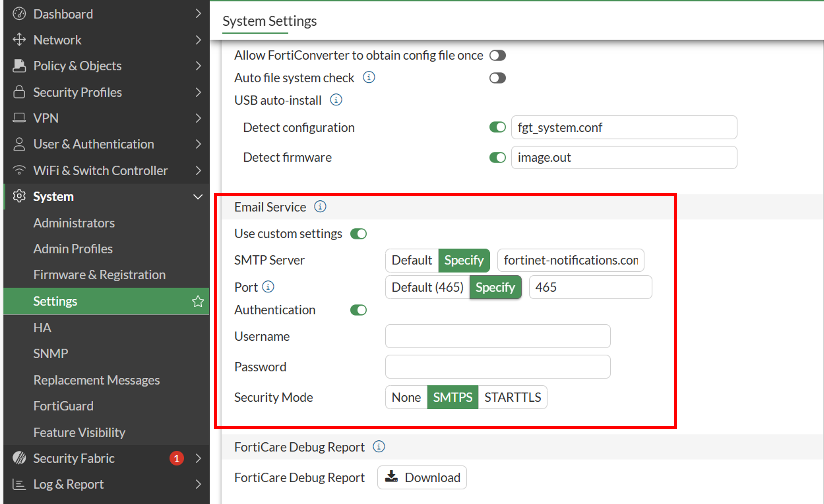The width and height of the screenshot is (824, 504).
Task: Click the Username input field
Action: (x=497, y=336)
